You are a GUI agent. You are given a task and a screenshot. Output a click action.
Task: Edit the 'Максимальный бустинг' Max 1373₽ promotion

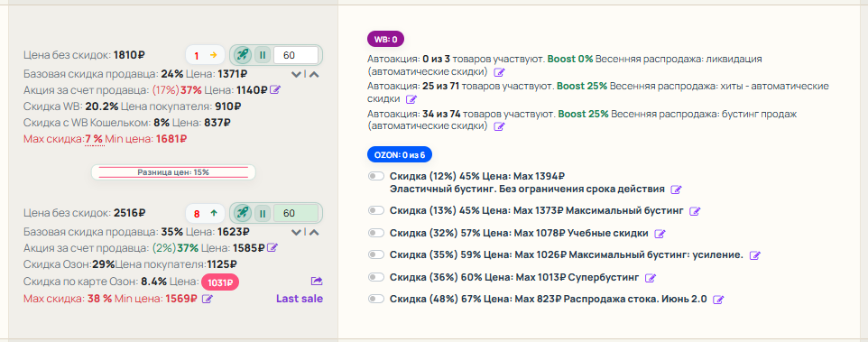(x=696, y=211)
